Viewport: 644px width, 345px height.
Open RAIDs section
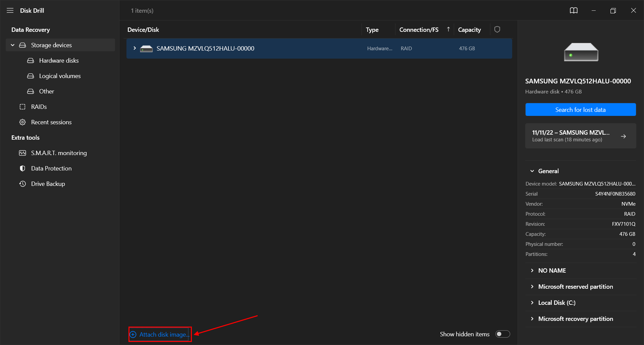39,107
